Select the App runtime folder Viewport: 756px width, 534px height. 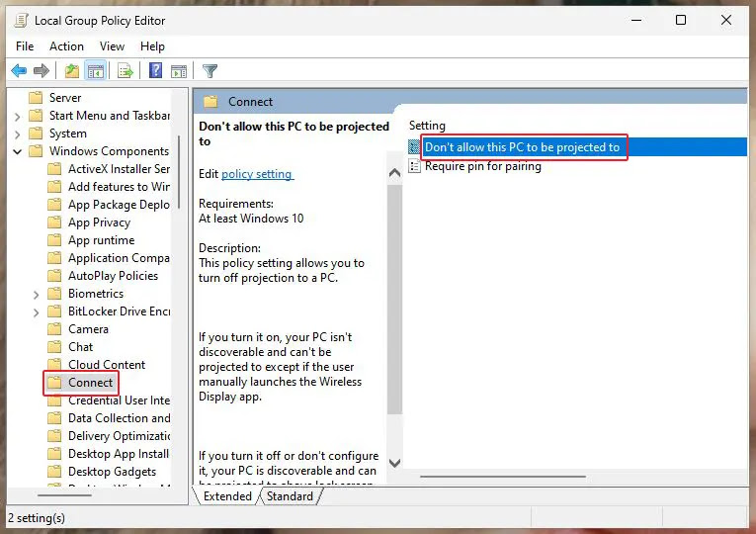pos(101,240)
